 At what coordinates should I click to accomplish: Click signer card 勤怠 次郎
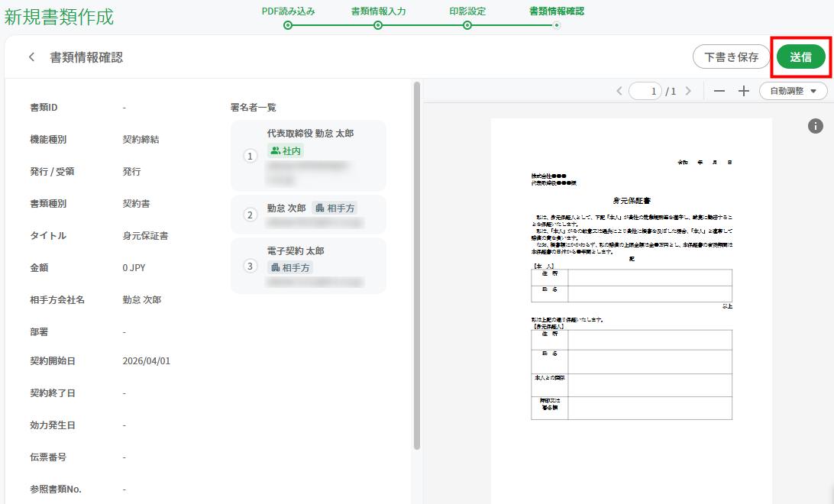coord(309,215)
